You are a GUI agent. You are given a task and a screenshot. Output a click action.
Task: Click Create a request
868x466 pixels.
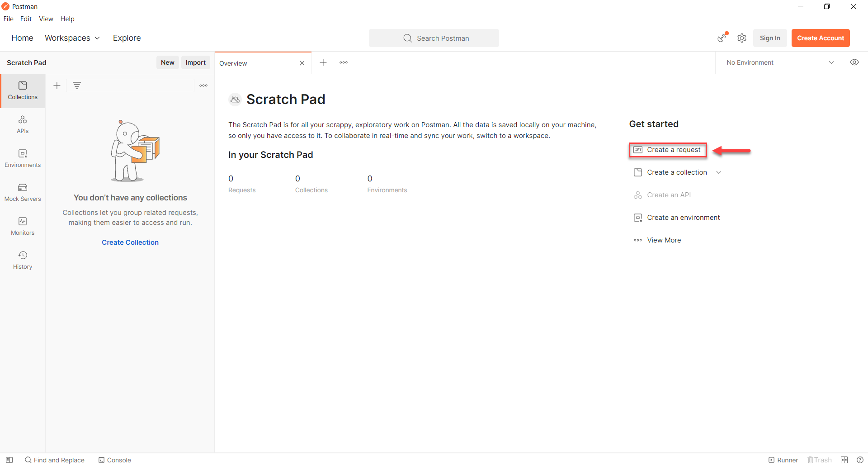point(667,150)
